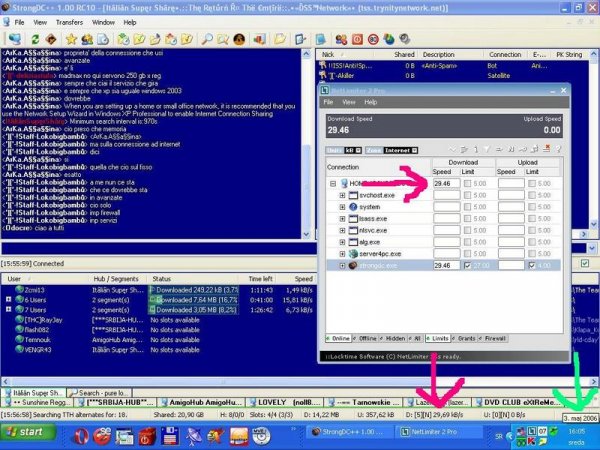This screenshot has height=450, width=600.
Task: Click the server4pc.exe globe icon
Action: (x=353, y=254)
